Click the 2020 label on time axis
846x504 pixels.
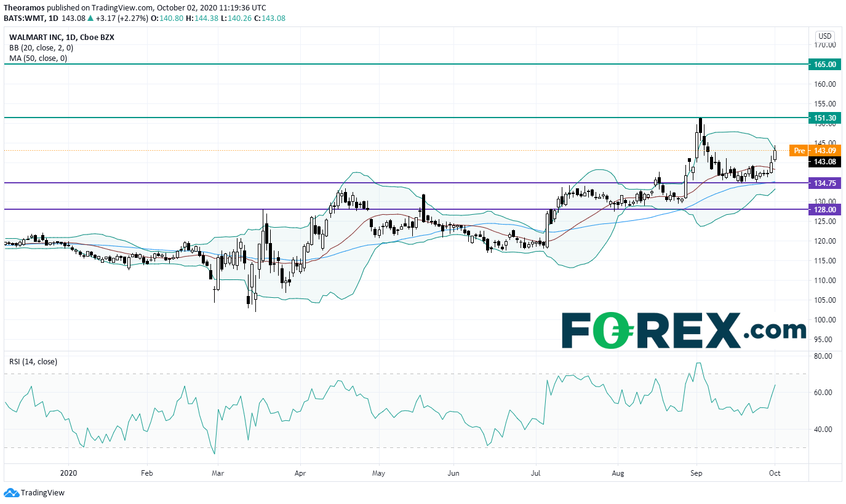point(68,474)
